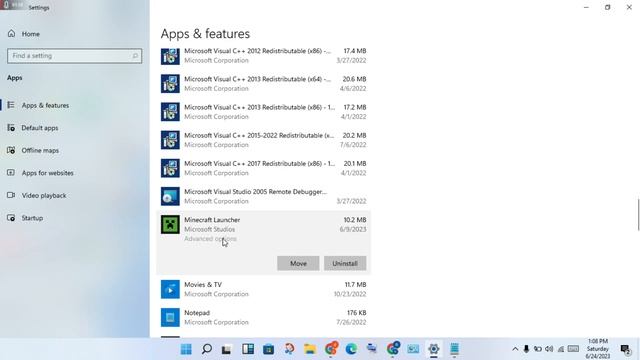Screen dimensions: 640x360
Task: Click the Settings gear in taskbar
Action: (433, 349)
